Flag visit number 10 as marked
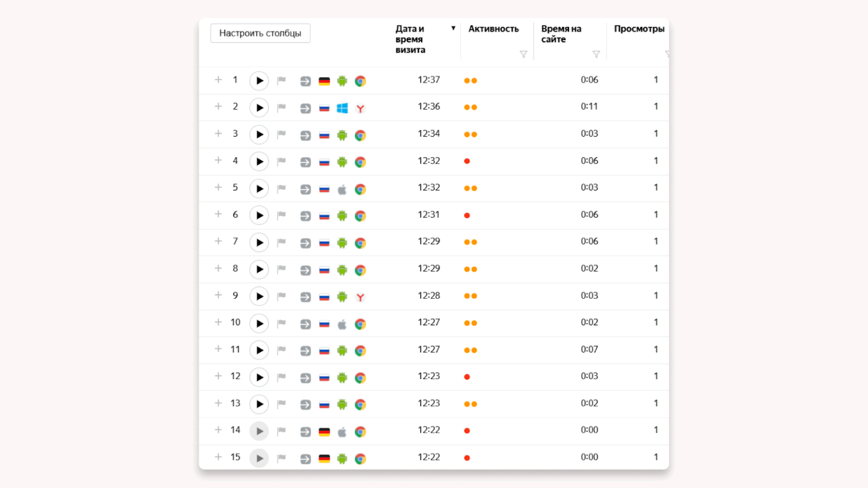 (x=281, y=324)
